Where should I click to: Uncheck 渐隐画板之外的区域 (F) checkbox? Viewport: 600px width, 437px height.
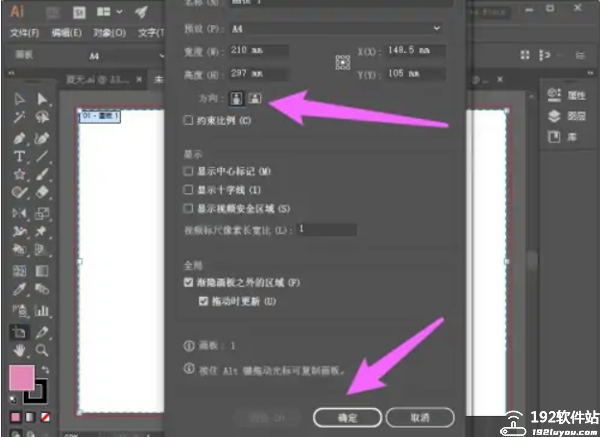[x=188, y=282]
